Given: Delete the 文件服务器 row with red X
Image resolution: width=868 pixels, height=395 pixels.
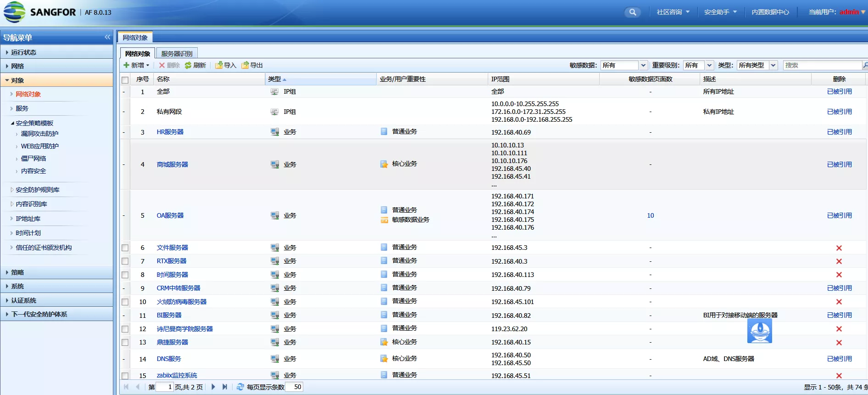Looking at the screenshot, I should [x=839, y=248].
